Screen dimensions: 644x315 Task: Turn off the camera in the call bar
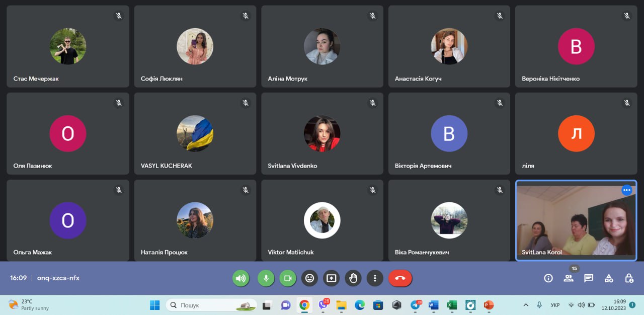[x=288, y=278]
